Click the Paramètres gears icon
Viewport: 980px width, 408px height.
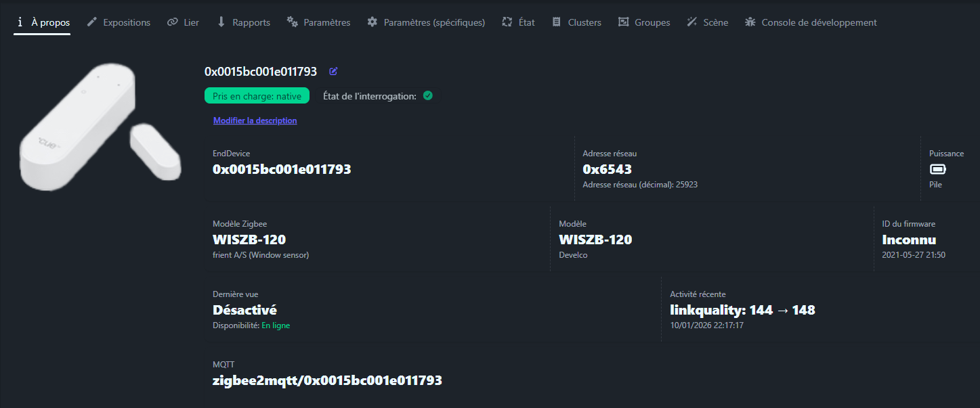click(x=293, y=22)
